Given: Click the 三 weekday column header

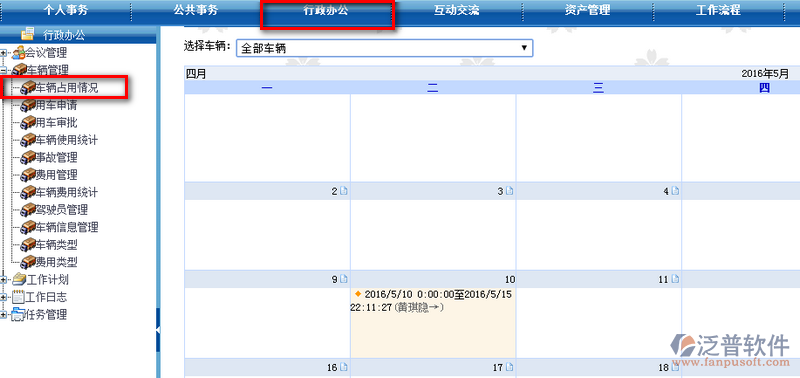Looking at the screenshot, I should point(598,88).
